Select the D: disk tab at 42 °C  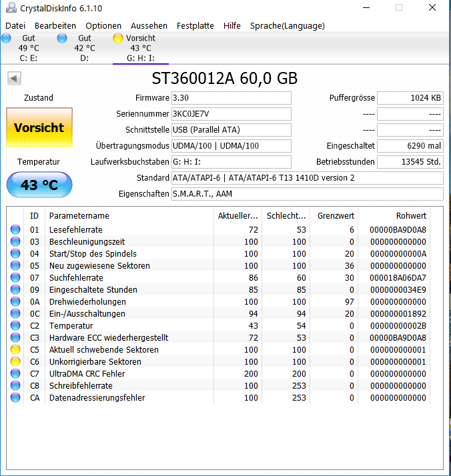click(85, 48)
